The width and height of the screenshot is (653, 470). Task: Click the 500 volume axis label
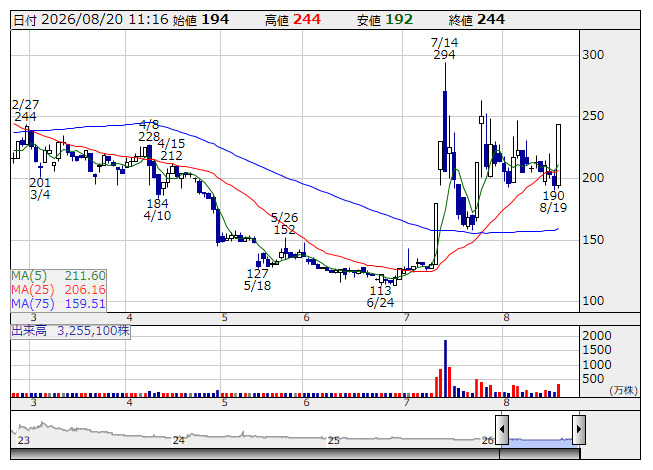(593, 379)
